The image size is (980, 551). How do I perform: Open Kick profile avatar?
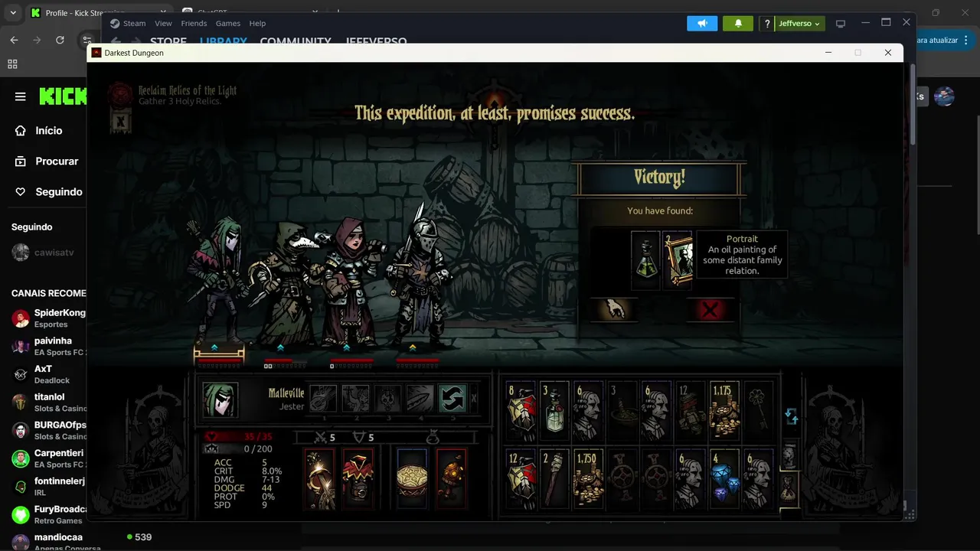point(945,96)
